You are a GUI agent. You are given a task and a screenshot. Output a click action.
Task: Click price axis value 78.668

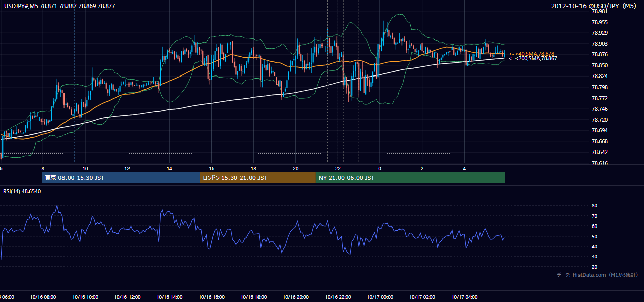coord(599,142)
